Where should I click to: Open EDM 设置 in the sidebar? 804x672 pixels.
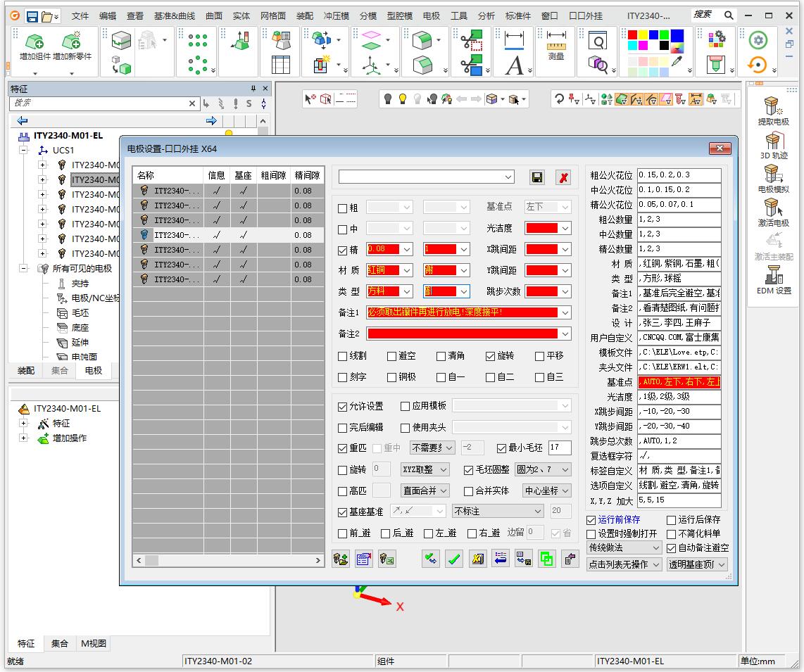click(773, 280)
